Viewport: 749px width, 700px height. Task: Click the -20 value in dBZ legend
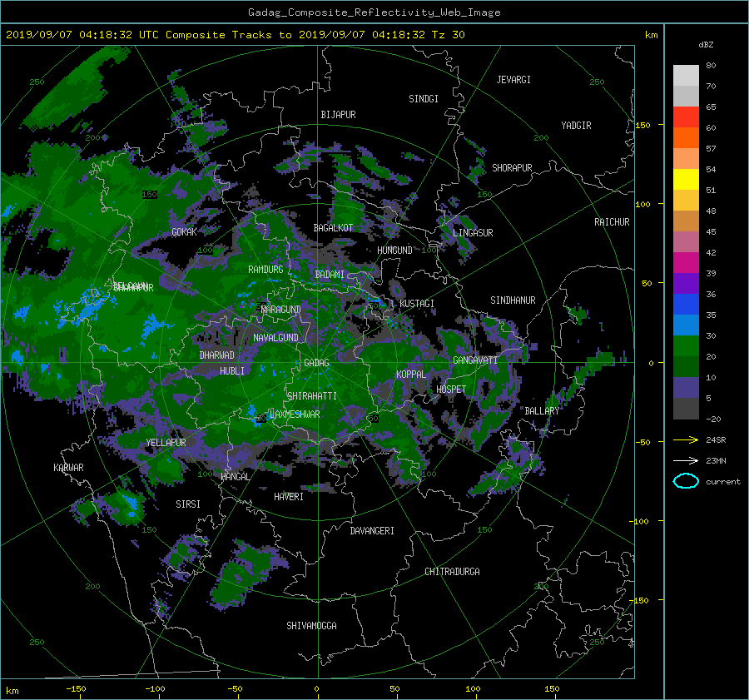713,419
